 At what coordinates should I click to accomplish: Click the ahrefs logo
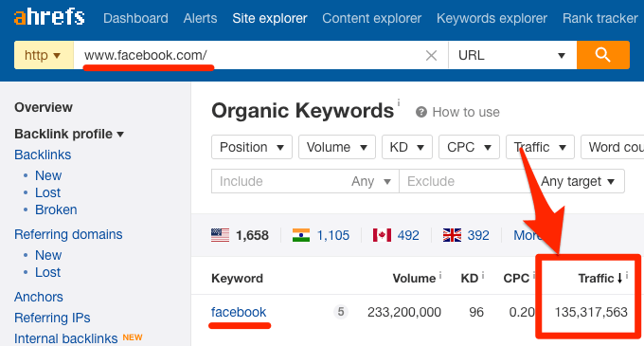click(x=49, y=17)
